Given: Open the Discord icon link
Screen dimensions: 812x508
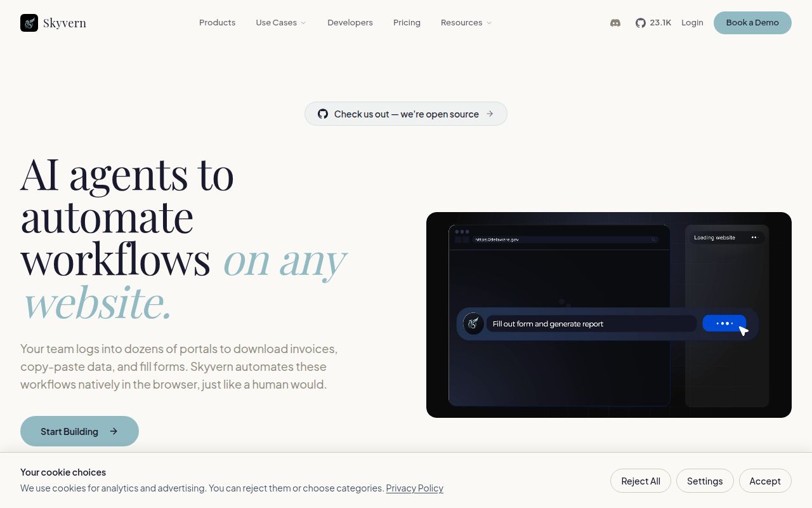Looking at the screenshot, I should [x=615, y=23].
